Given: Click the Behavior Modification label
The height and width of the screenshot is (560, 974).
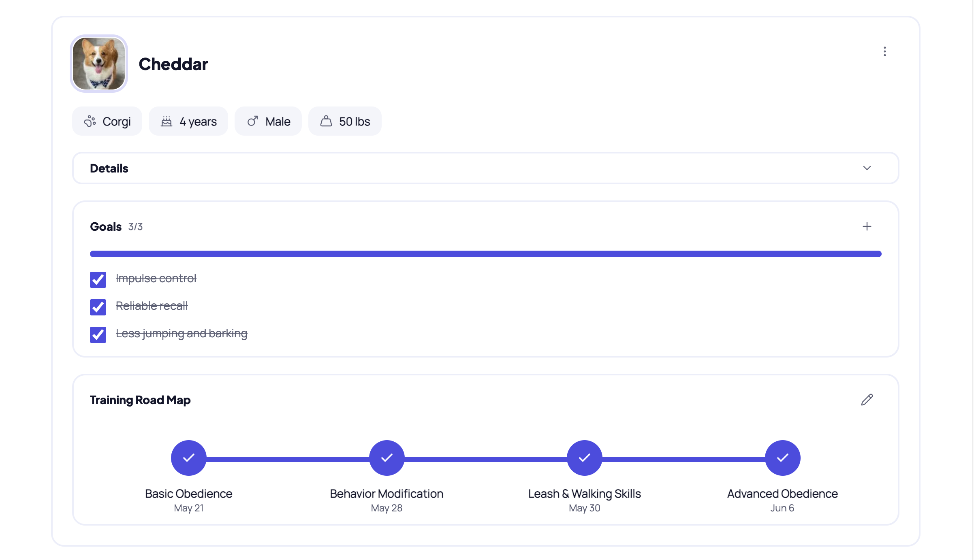Looking at the screenshot, I should (x=387, y=494).
